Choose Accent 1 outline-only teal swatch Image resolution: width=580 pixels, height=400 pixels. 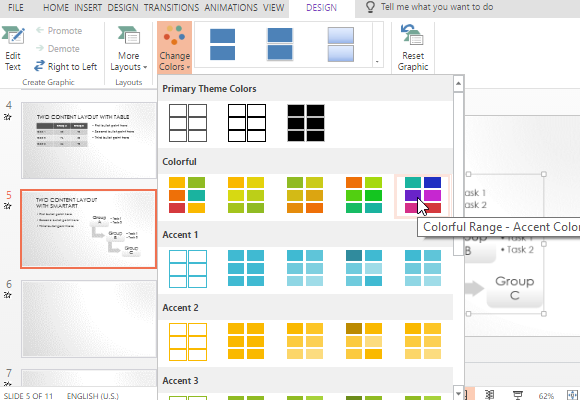click(188, 269)
